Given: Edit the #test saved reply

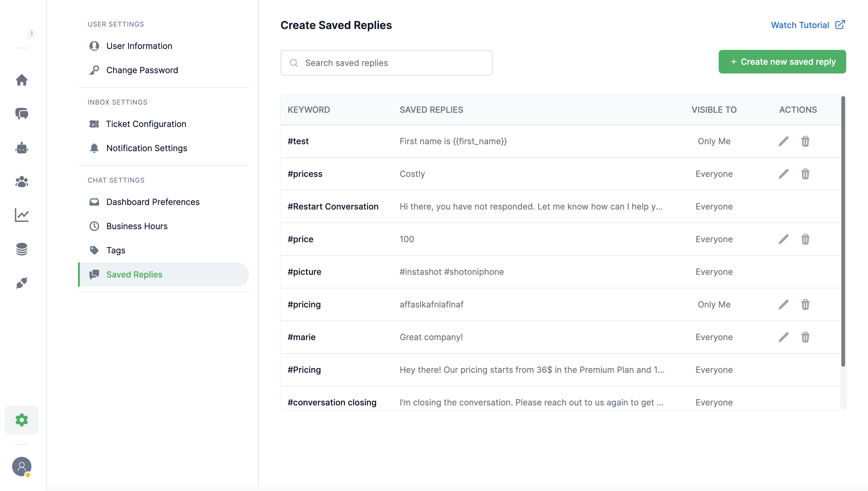Looking at the screenshot, I should pyautogui.click(x=783, y=141).
